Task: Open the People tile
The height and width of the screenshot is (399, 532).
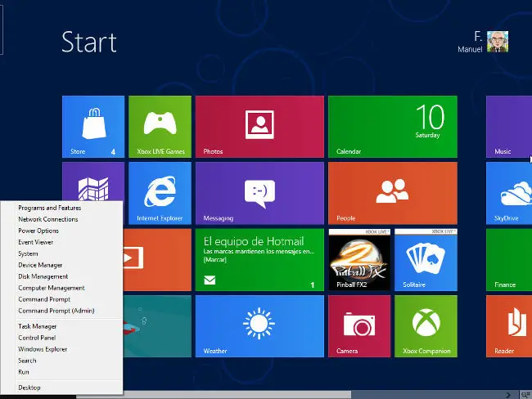Action: pyautogui.click(x=393, y=193)
